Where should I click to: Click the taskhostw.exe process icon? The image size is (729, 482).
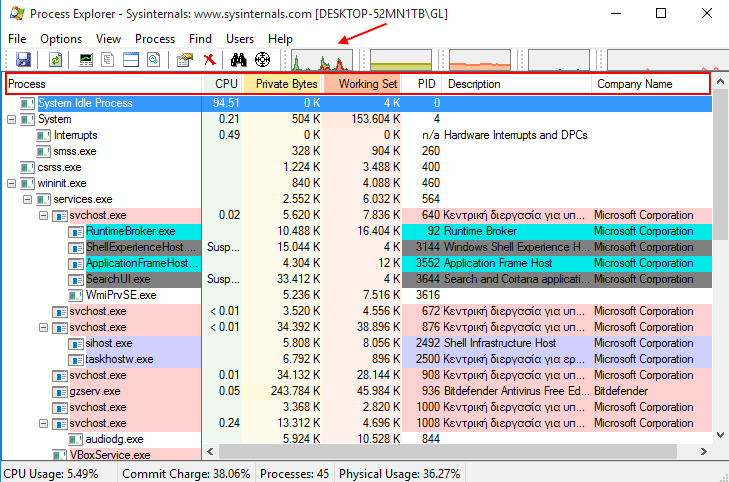point(76,359)
